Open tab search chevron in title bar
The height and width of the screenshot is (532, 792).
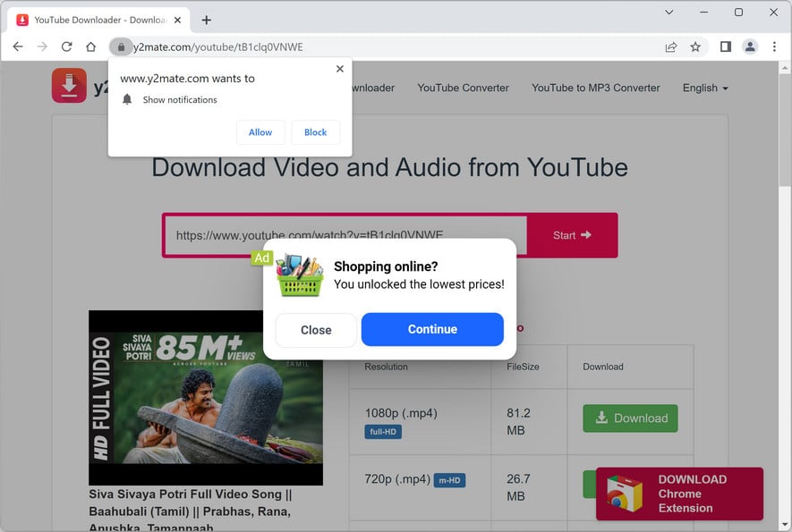pos(669,13)
